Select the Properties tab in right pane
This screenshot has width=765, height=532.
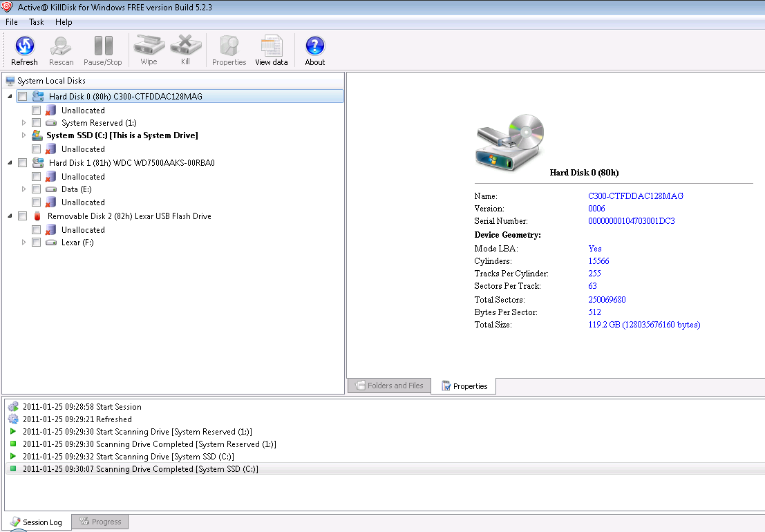(x=464, y=386)
